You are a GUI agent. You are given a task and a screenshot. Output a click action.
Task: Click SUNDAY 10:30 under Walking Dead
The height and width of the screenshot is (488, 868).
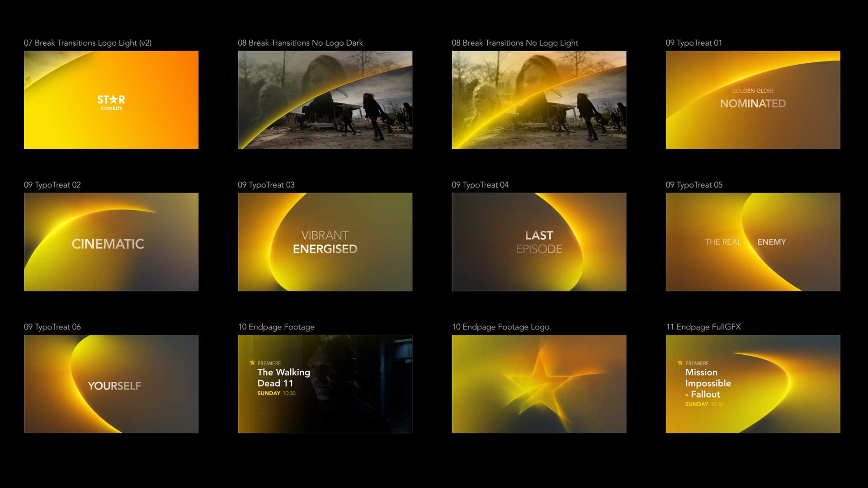pyautogui.click(x=276, y=393)
